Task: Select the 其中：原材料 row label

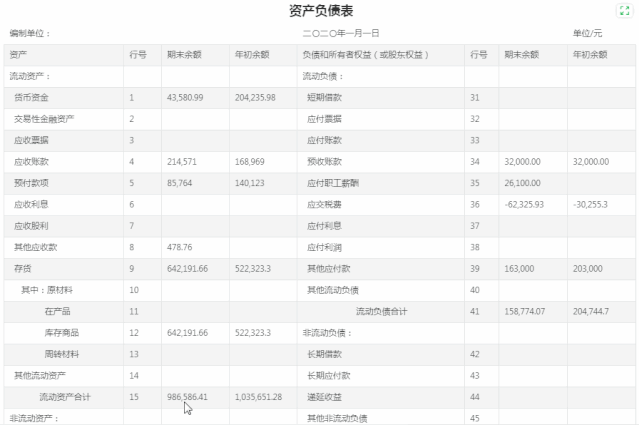Action: coord(47,290)
